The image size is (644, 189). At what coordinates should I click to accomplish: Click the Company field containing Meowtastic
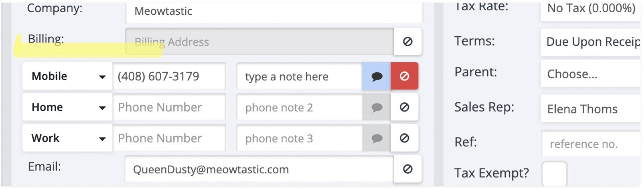(x=274, y=12)
